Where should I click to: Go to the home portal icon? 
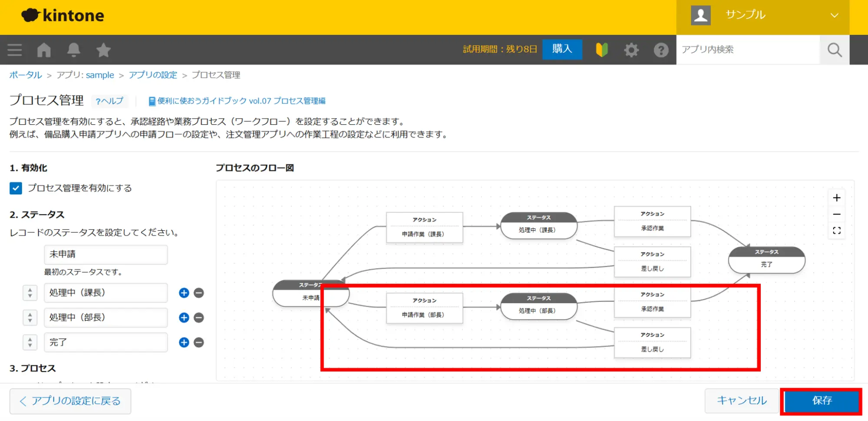tap(44, 50)
